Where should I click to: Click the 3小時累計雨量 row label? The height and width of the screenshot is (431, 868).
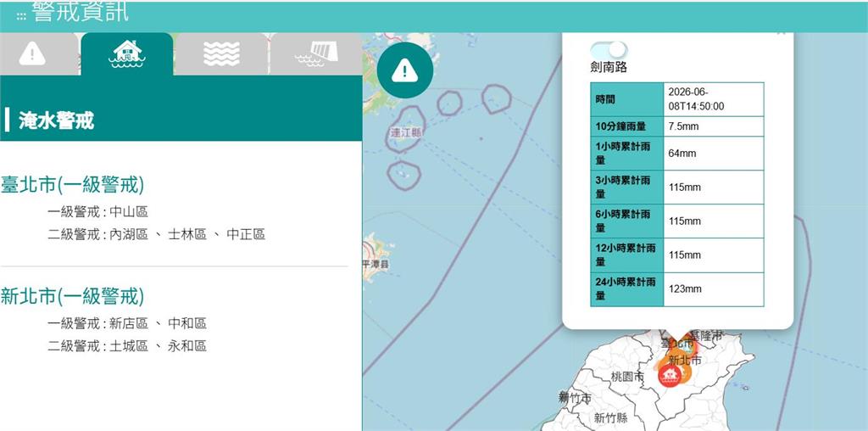(626, 188)
